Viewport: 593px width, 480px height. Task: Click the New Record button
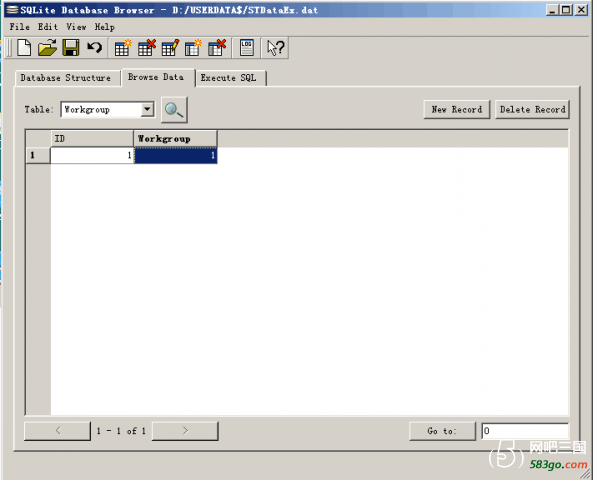click(456, 110)
